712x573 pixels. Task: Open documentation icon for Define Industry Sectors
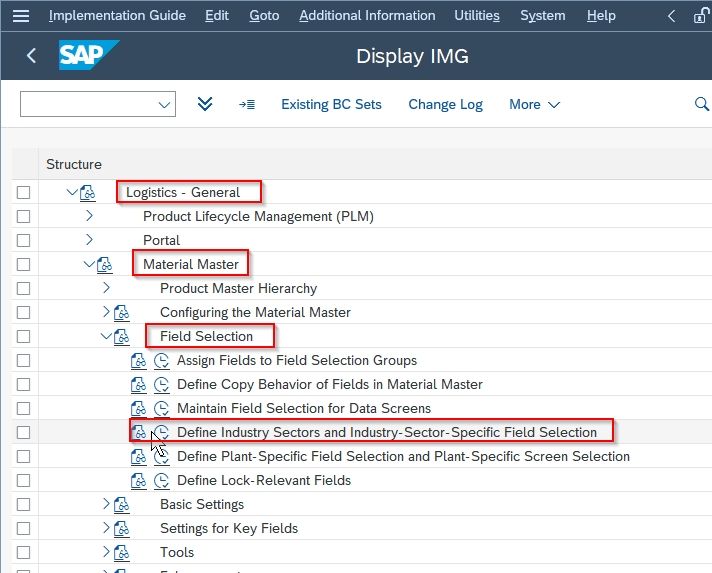click(x=138, y=433)
